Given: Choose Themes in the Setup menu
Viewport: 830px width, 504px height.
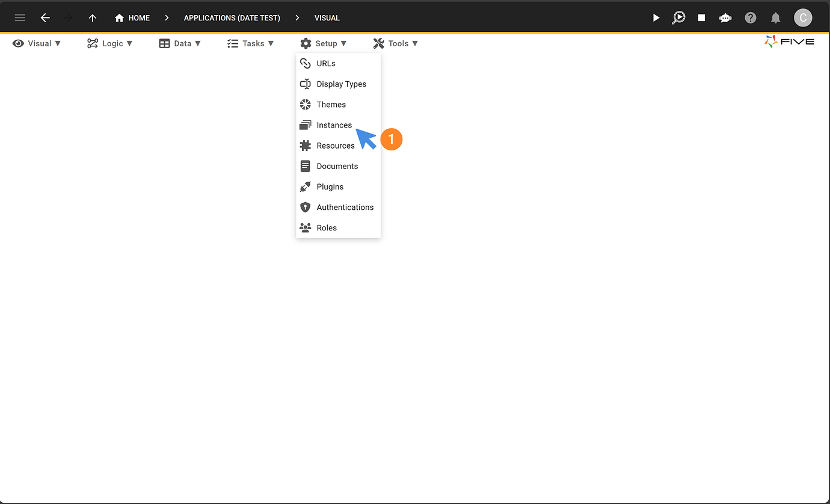Looking at the screenshot, I should [331, 105].
